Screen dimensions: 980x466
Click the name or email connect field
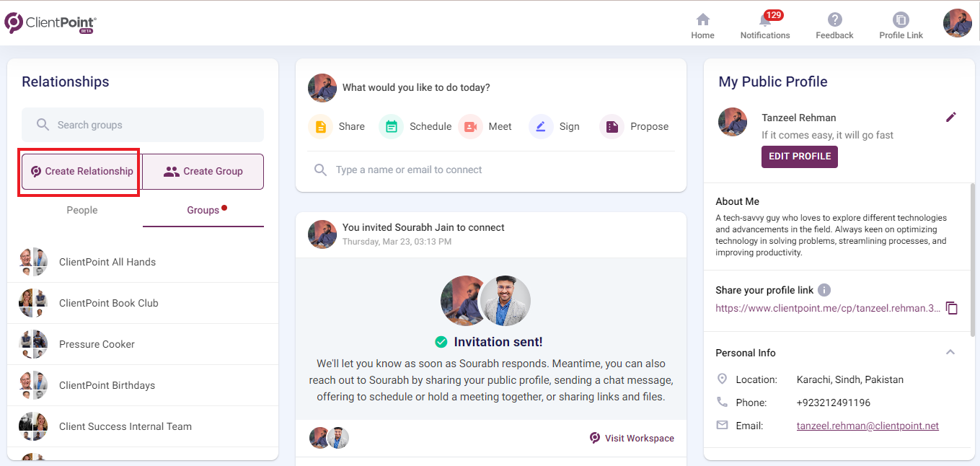(491, 170)
